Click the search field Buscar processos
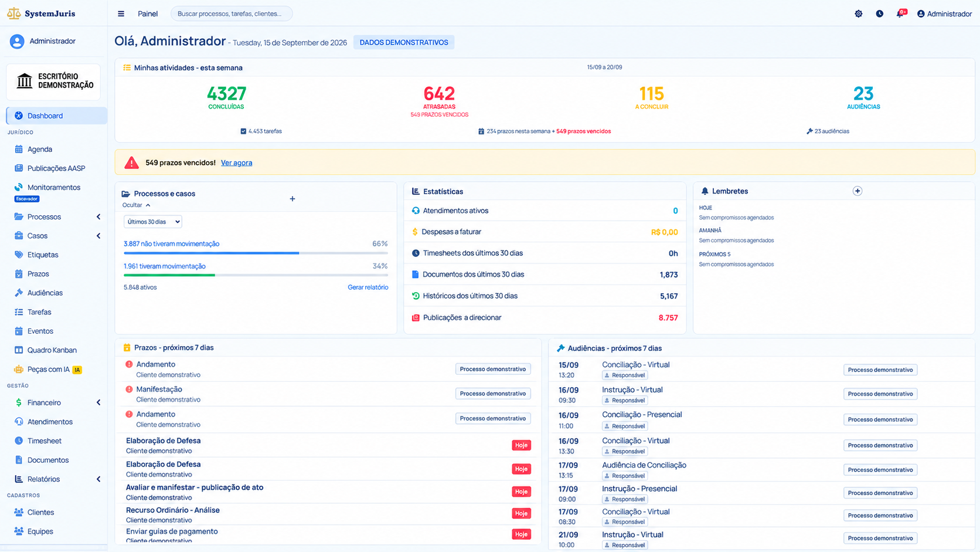The height and width of the screenshot is (552, 980). coord(231,13)
